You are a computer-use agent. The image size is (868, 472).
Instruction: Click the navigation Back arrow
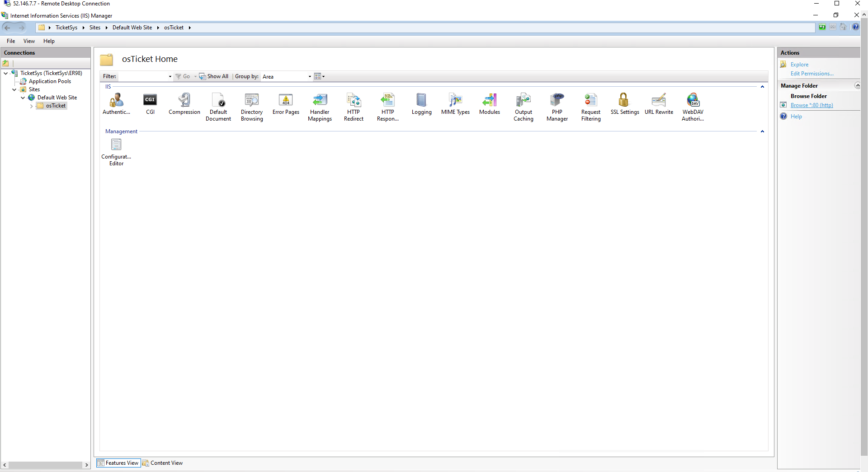pyautogui.click(x=8, y=28)
